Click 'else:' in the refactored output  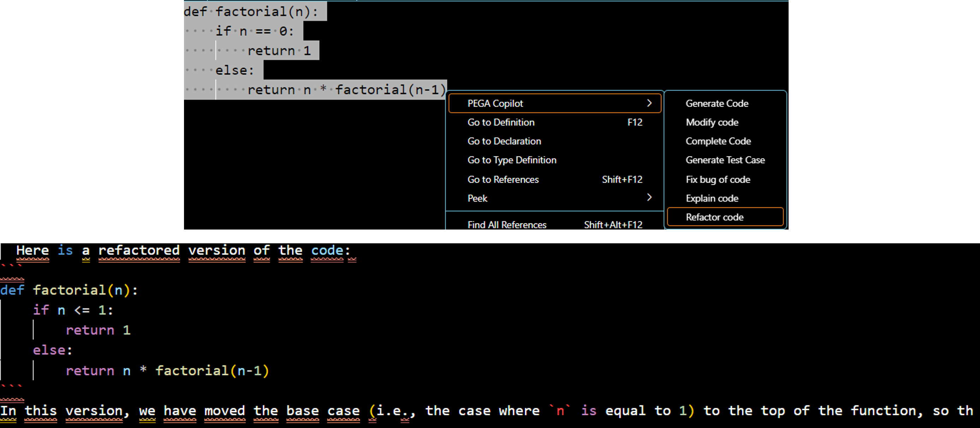[x=53, y=350]
